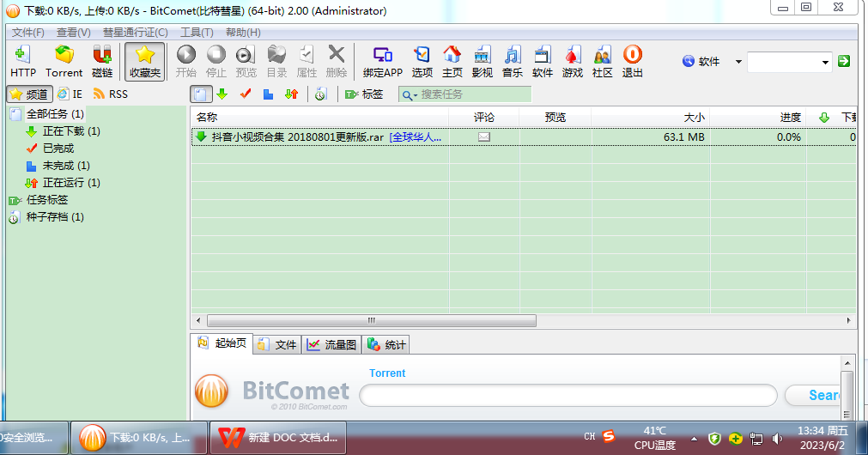Screen dimensions: 868x455
Task: Click horizontal scrollbar thumb in task list
Action: tap(372, 320)
